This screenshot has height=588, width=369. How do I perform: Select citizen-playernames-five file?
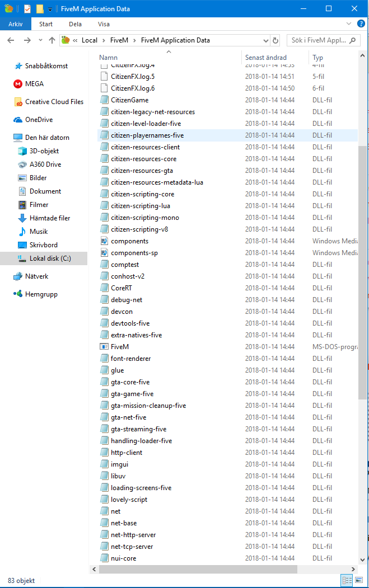click(227, 135)
